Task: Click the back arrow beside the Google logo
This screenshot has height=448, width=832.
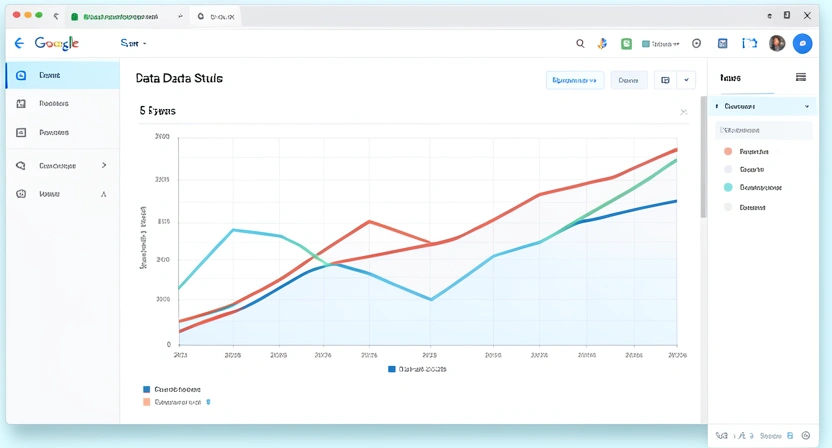Action: (19, 44)
